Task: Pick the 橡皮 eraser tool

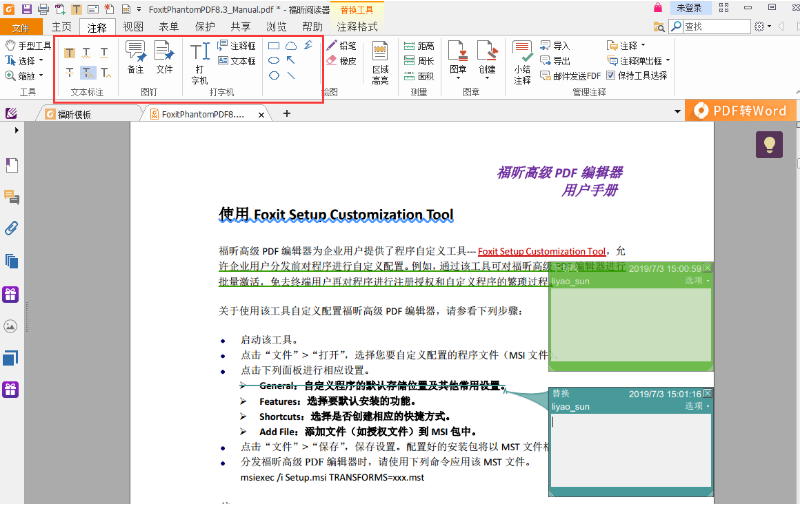Action: (341, 61)
